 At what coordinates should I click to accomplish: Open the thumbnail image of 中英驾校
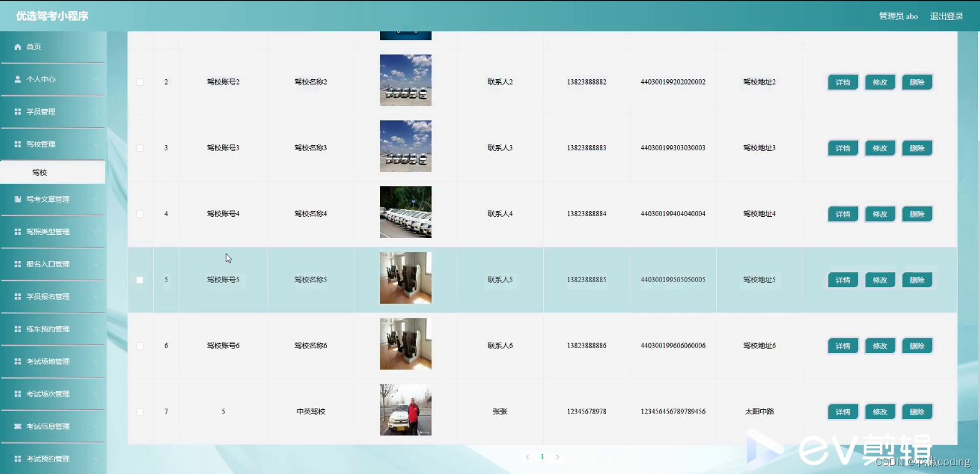click(406, 410)
